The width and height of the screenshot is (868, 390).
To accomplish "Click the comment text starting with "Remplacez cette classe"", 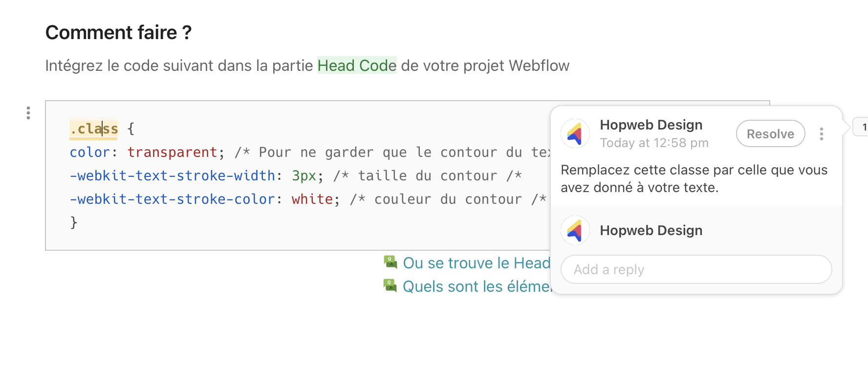I will tap(694, 178).
